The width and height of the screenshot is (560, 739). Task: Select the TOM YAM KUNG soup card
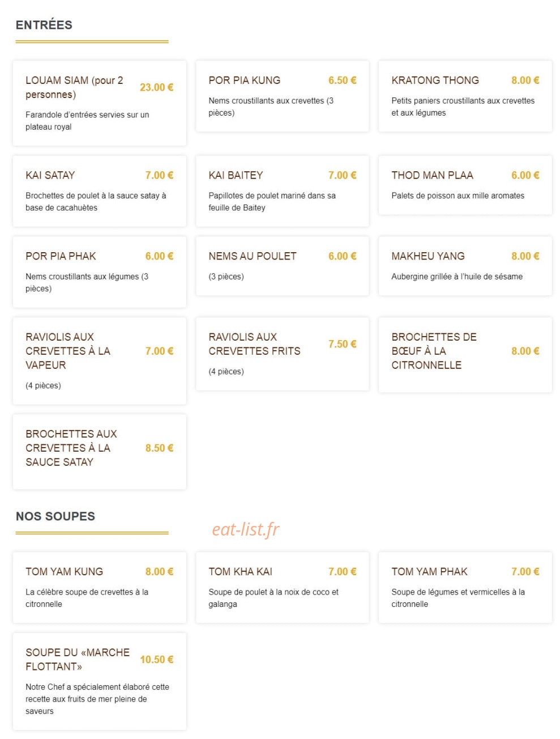click(x=100, y=588)
